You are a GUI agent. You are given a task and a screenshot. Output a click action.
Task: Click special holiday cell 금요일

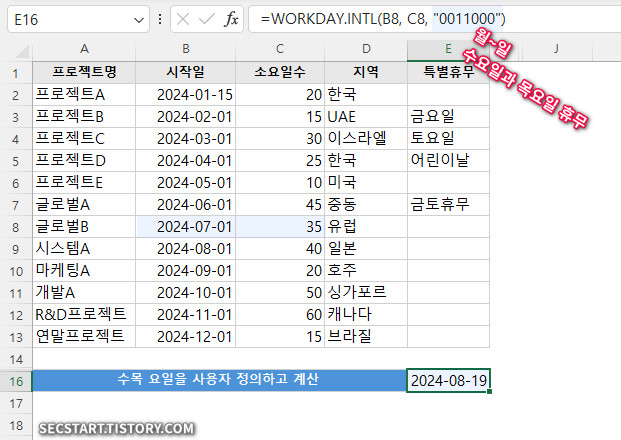click(x=448, y=116)
